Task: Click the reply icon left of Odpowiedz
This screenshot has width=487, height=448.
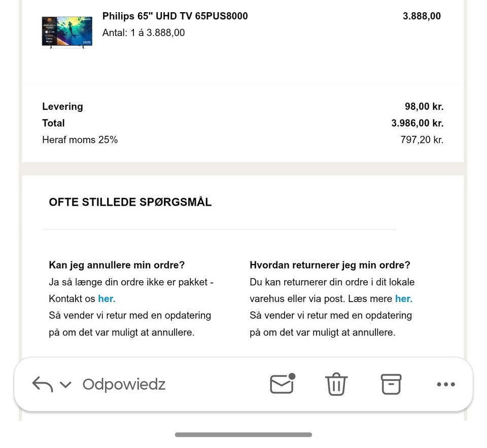Action: point(43,384)
